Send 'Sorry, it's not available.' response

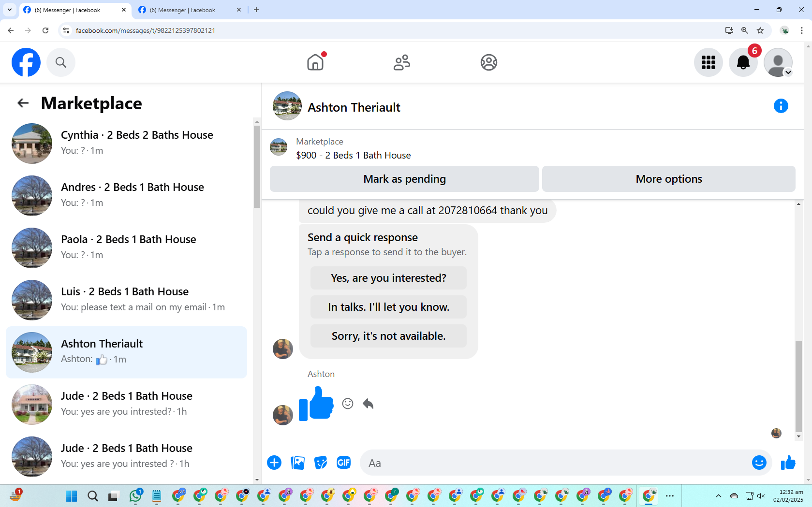tap(388, 336)
